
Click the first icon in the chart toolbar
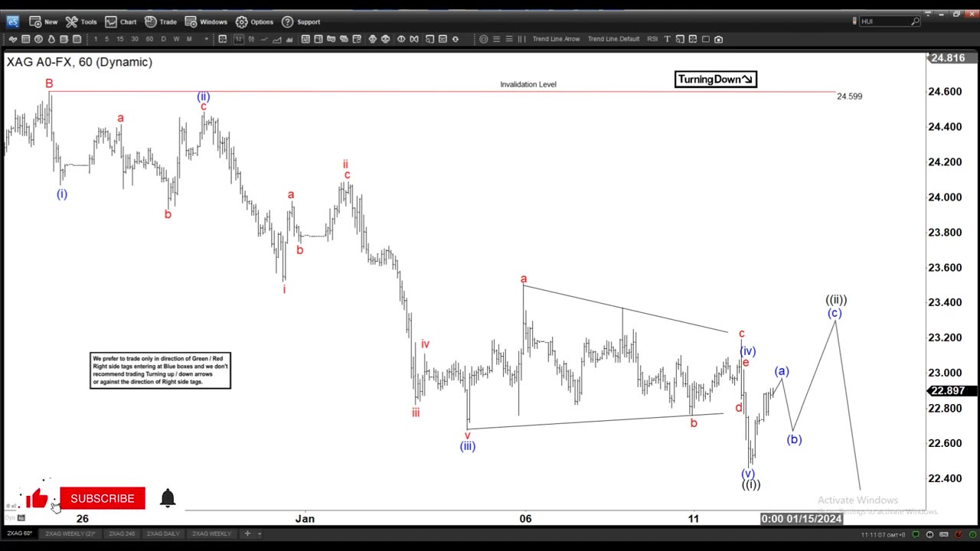[12, 39]
